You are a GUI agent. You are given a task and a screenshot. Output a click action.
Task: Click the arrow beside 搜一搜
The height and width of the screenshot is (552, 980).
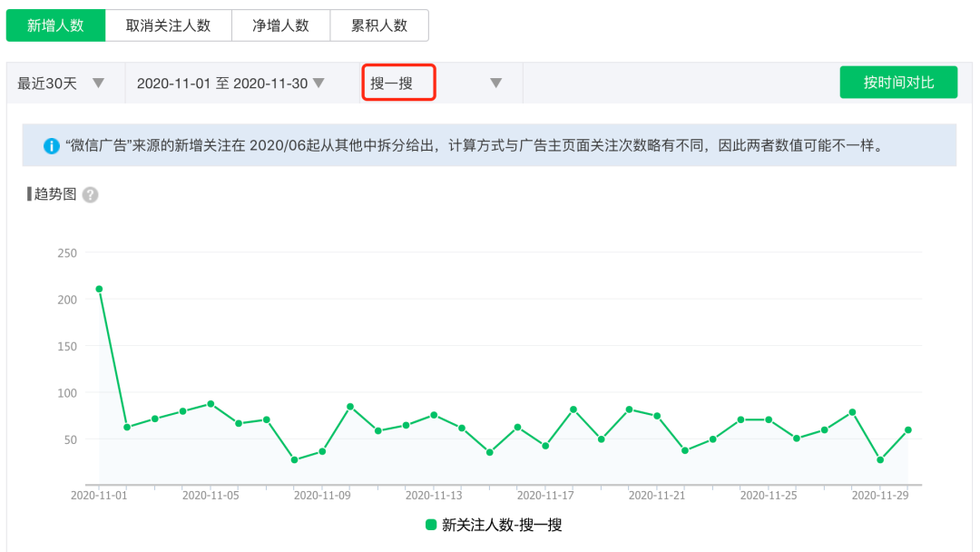pos(495,84)
